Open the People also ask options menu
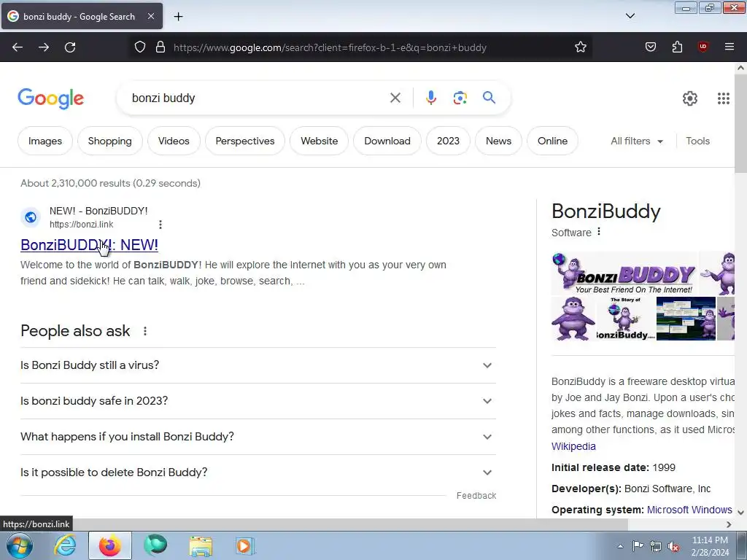The image size is (747, 560). tap(145, 331)
